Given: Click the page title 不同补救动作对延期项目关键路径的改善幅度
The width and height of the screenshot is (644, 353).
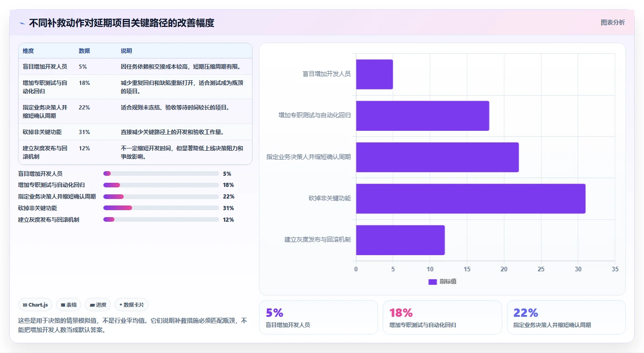Looking at the screenshot, I should coord(121,23).
